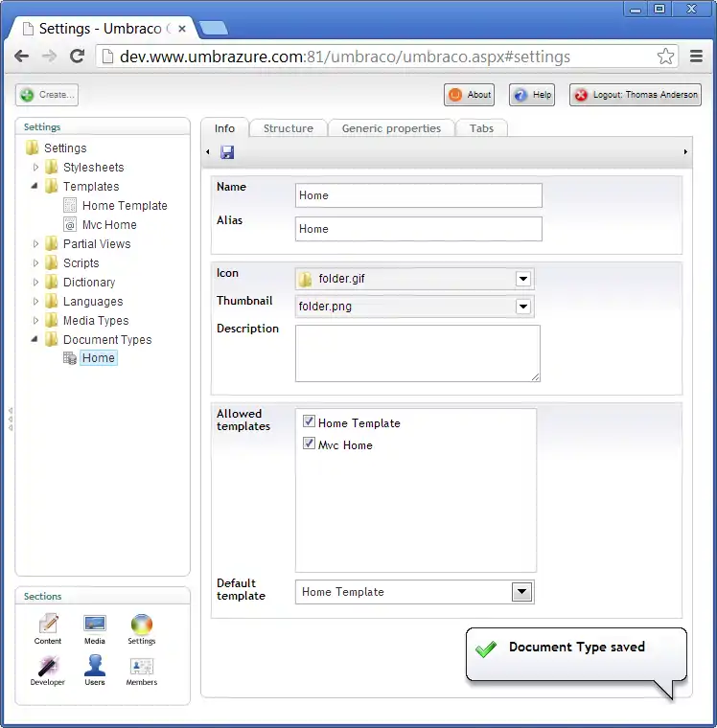This screenshot has width=717, height=728.
Task: Click the browser address bar
Action: click(x=386, y=57)
